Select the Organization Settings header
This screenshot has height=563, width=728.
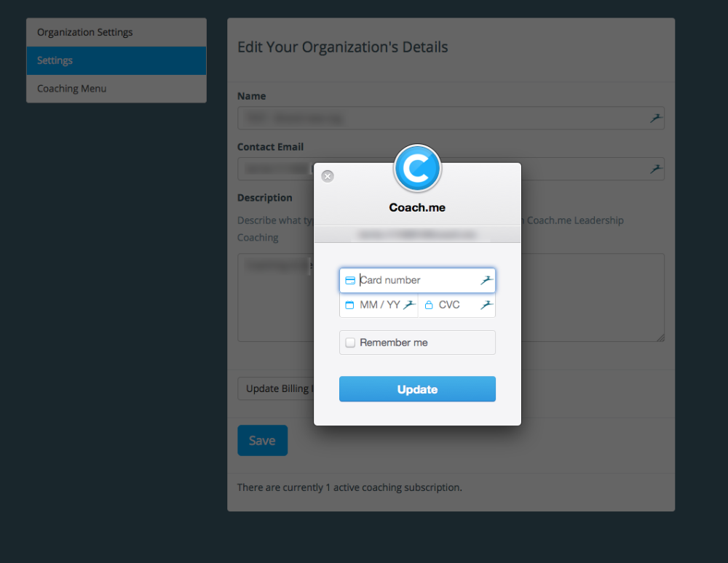point(116,33)
